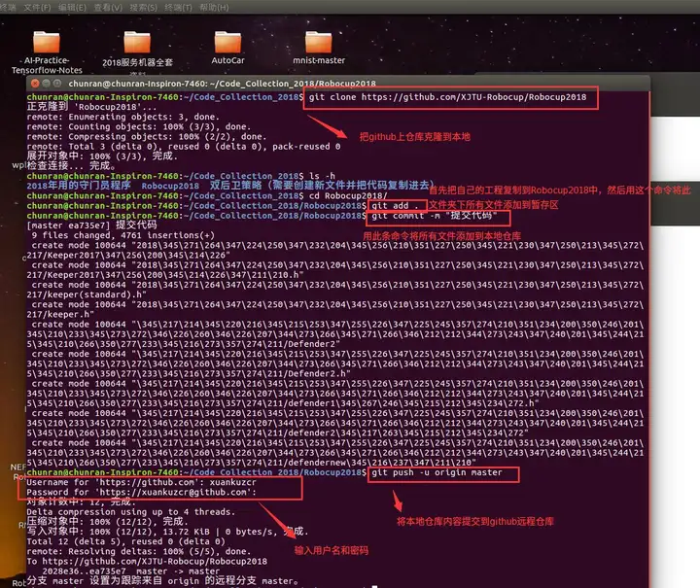Click the 2018年用的守门员程序 directory name in the ls output
The height and width of the screenshot is (588, 700).
[x=79, y=186]
